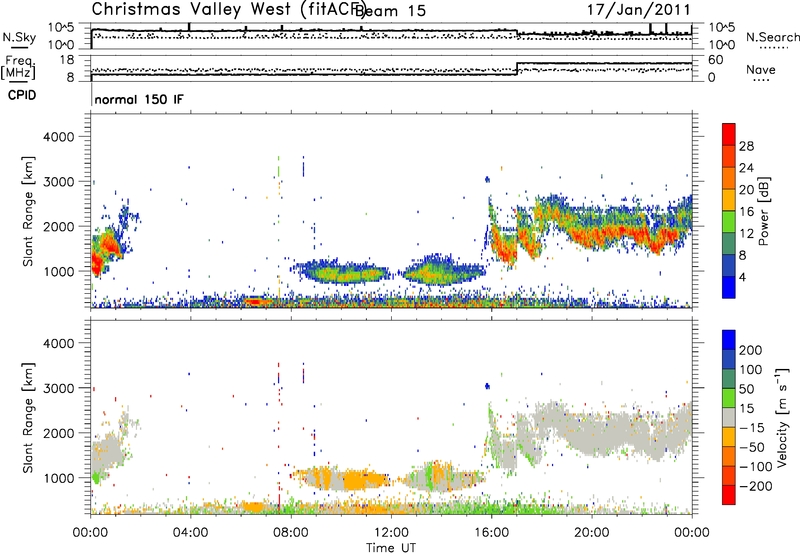Click the 'Beam 15' label
The height and width of the screenshot is (554, 800).
[392, 11]
